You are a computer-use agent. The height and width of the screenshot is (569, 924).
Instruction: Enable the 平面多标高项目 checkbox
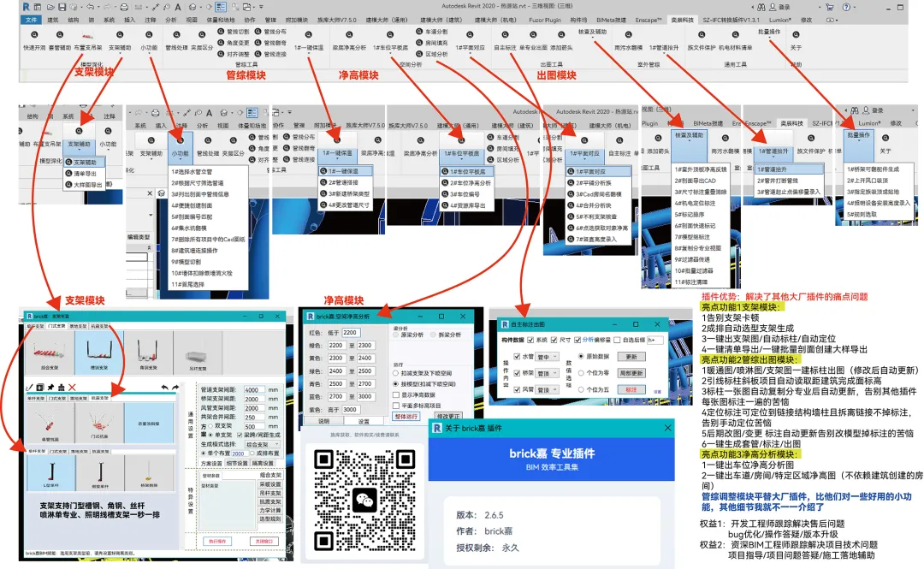coord(396,406)
